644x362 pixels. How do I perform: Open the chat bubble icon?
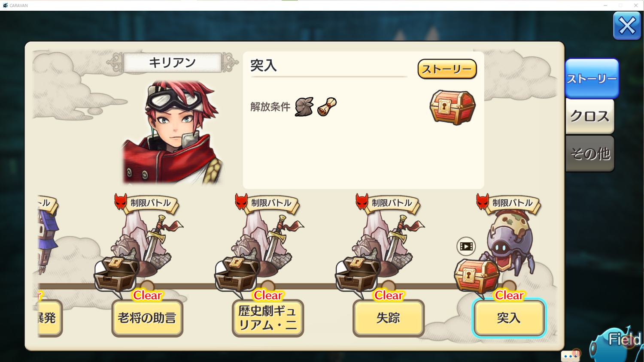click(x=571, y=356)
